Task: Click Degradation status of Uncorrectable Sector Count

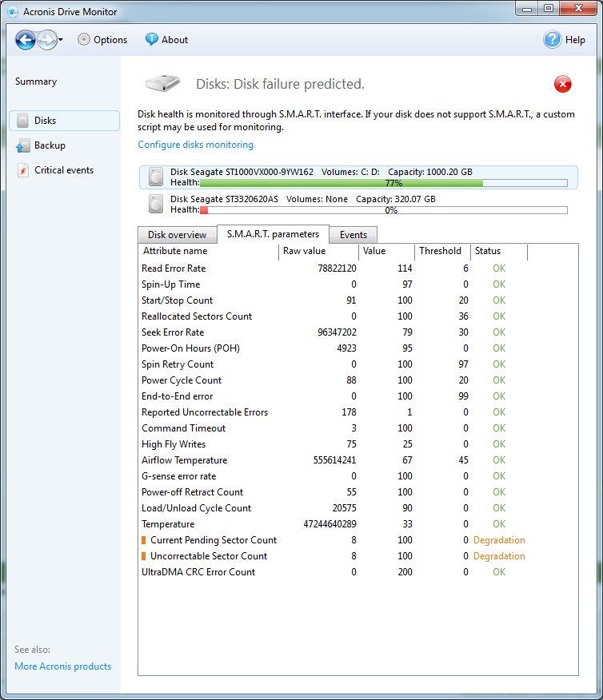Action: pos(499,556)
